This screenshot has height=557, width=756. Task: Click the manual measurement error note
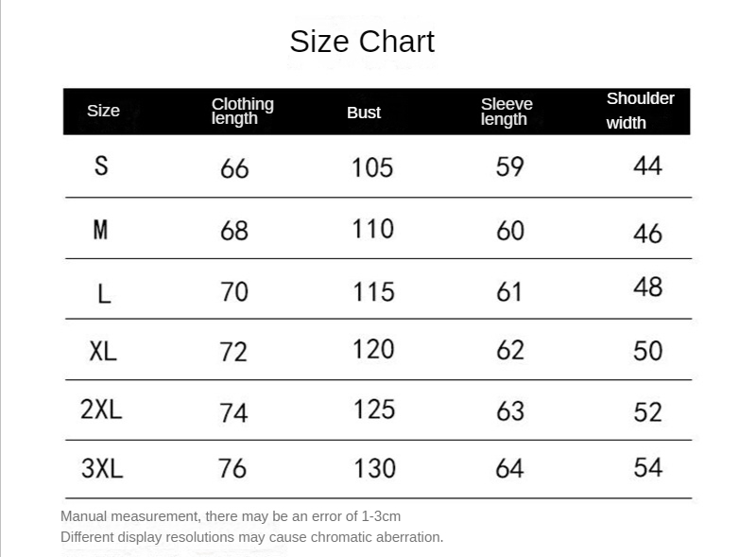tap(231, 516)
